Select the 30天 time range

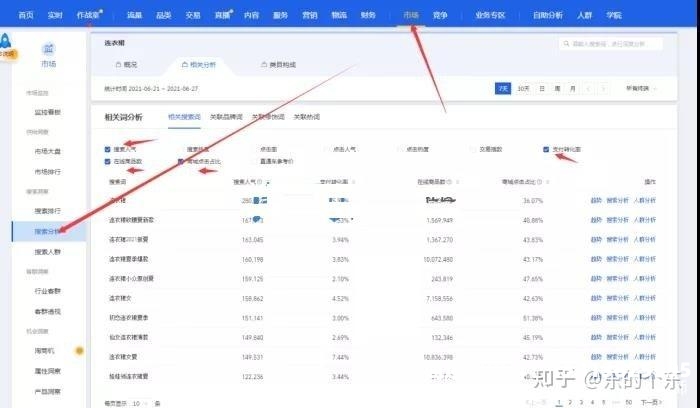coord(523,89)
